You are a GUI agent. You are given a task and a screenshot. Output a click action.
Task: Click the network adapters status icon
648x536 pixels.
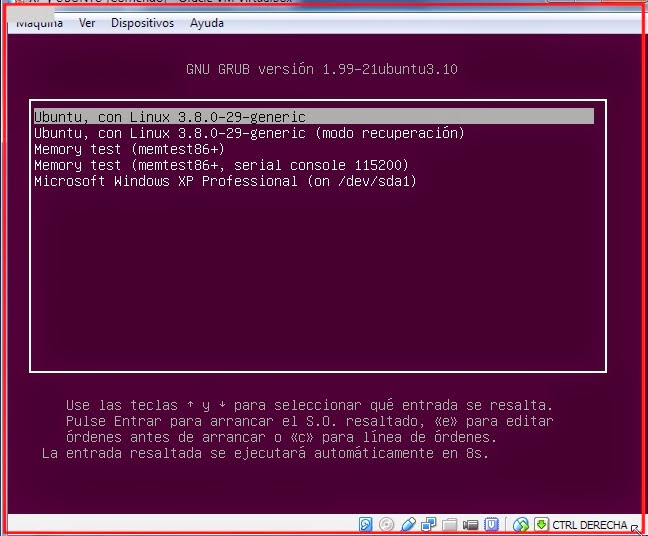429,524
